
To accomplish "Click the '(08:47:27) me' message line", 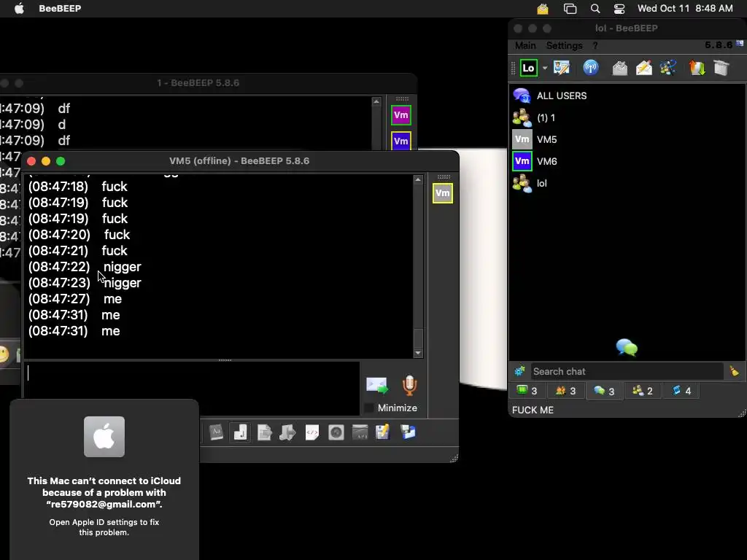I will coord(75,299).
